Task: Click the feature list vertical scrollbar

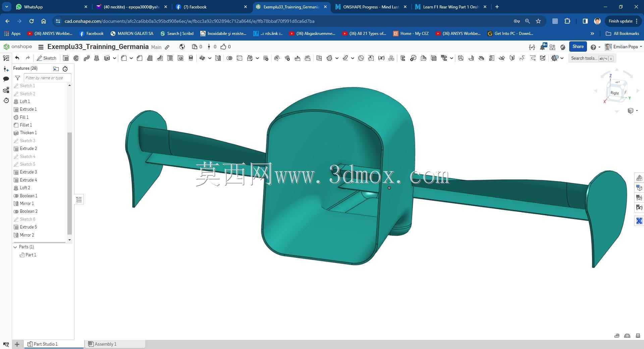Action: (69, 183)
